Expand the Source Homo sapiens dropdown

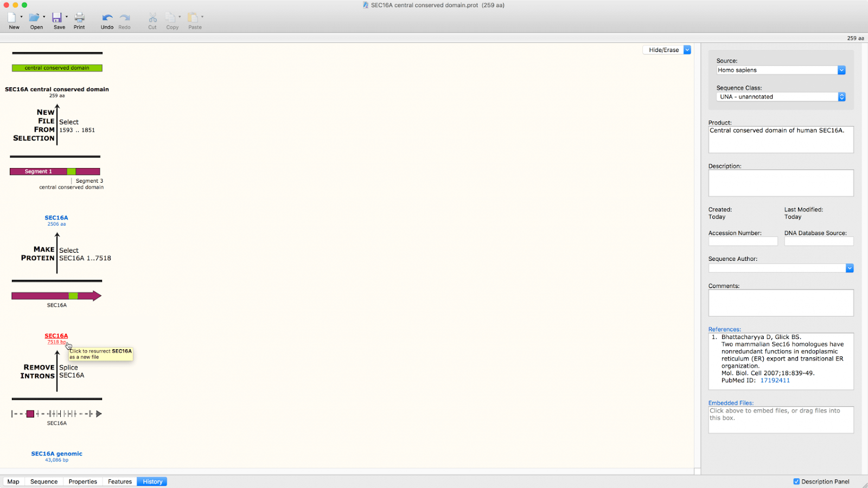point(841,70)
